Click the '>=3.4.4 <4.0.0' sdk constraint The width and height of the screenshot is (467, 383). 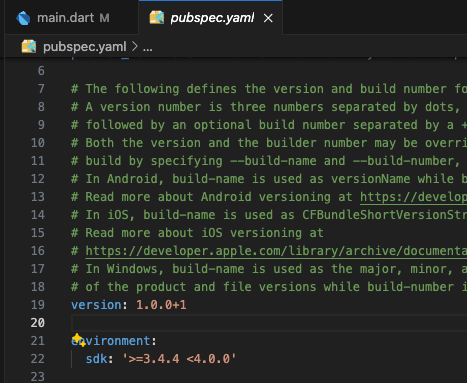[x=179, y=359]
